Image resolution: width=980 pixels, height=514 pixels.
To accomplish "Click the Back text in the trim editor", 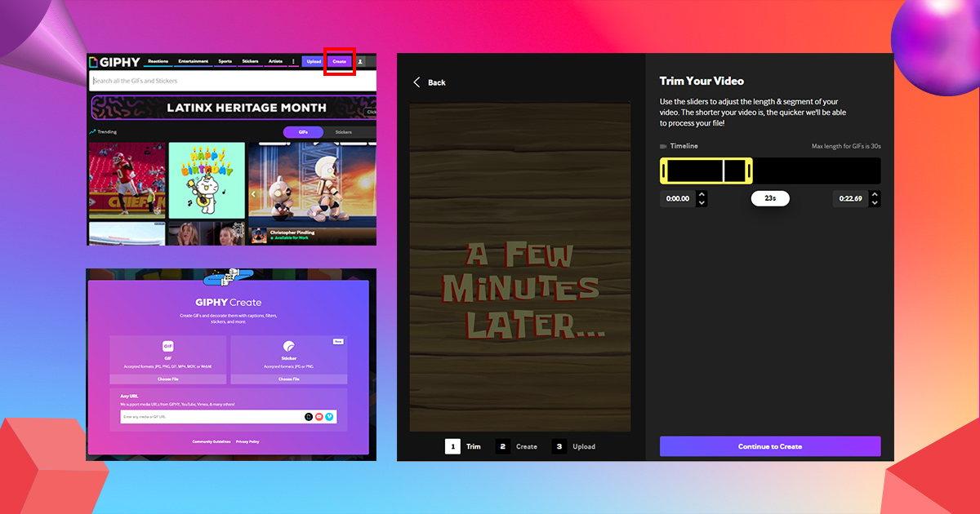I will click(437, 82).
